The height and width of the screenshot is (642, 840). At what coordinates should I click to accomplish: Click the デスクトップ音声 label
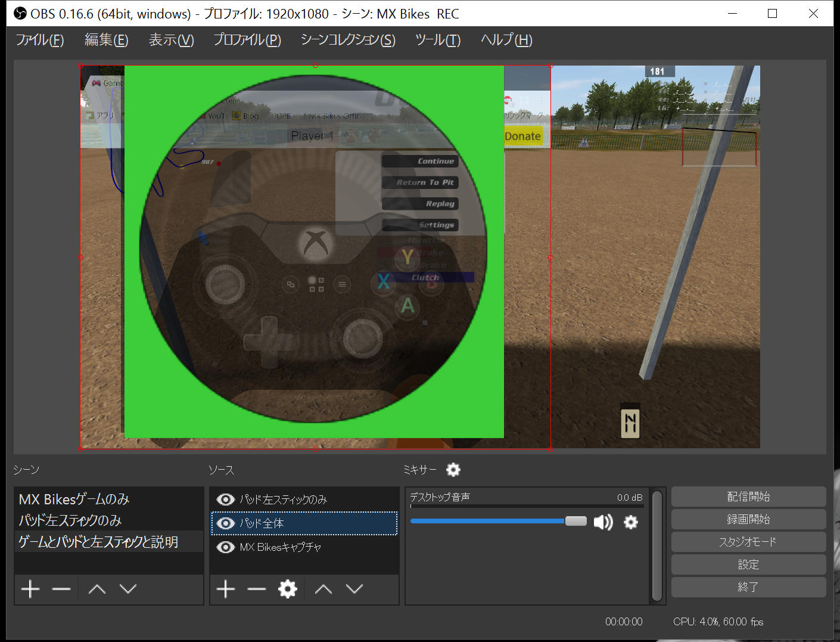[x=440, y=497]
